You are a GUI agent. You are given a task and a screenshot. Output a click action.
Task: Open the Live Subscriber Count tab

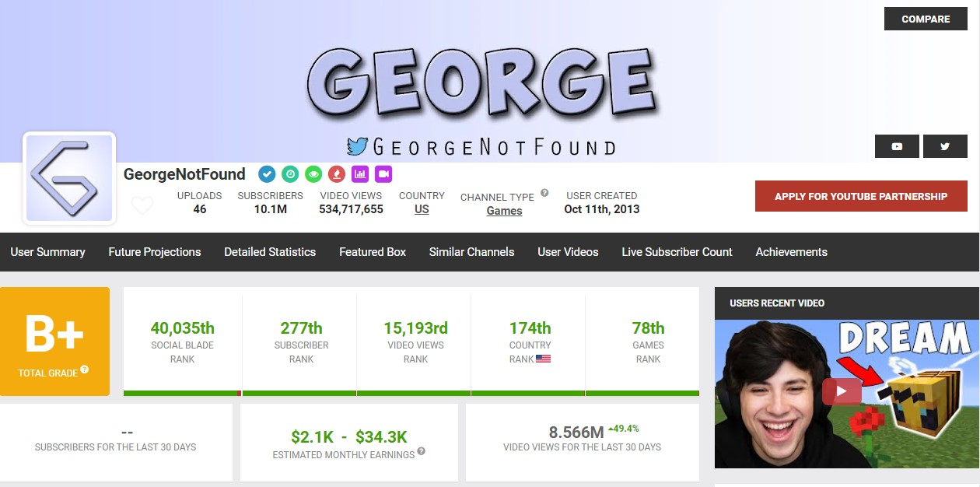[677, 252]
